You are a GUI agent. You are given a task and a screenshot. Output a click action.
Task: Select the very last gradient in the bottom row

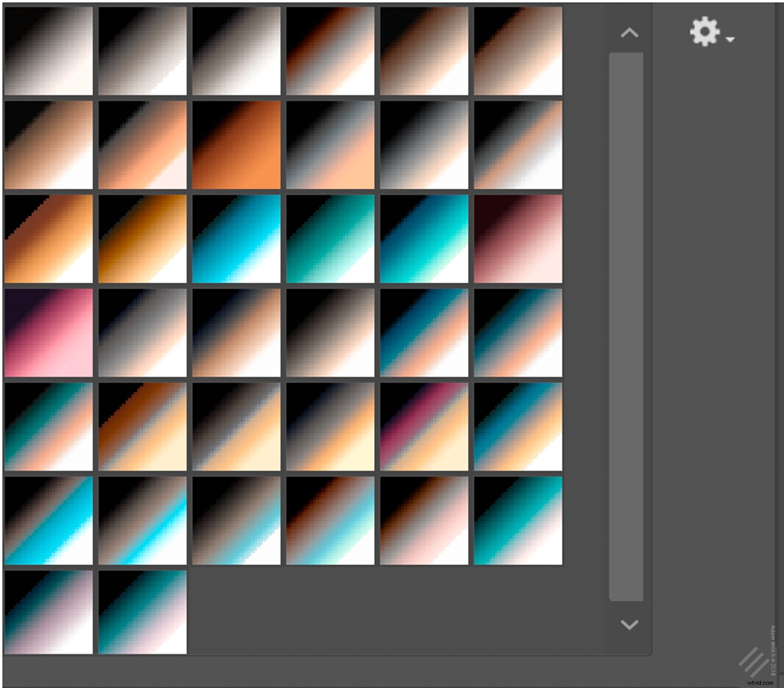tap(143, 612)
